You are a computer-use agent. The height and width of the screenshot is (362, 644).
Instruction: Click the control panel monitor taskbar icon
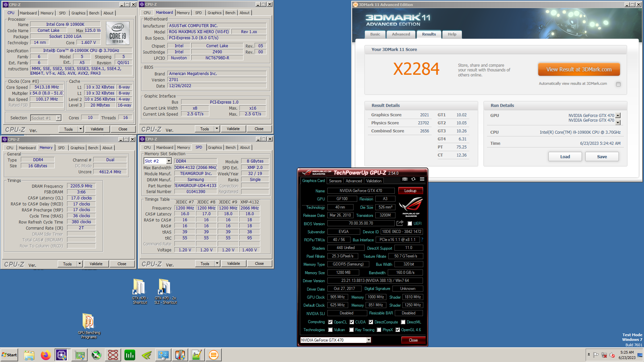[163, 355]
